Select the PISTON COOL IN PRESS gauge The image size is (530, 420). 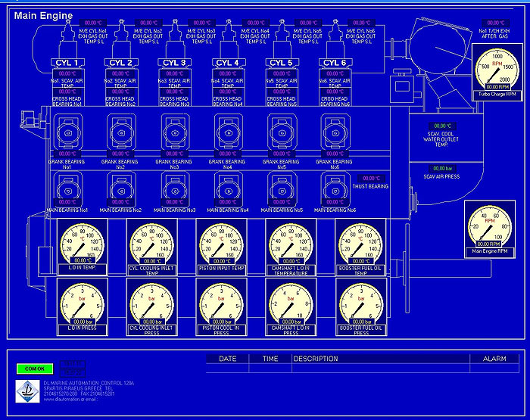(x=222, y=304)
